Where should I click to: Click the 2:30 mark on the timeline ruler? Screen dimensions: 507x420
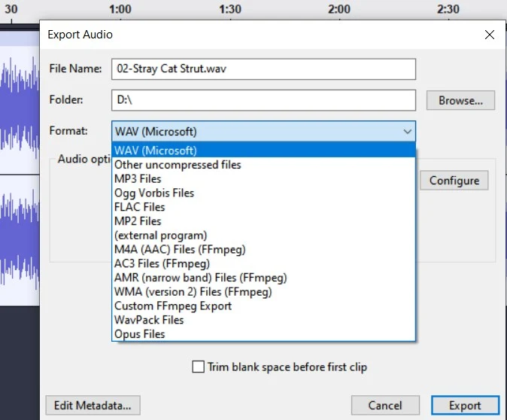pos(448,9)
